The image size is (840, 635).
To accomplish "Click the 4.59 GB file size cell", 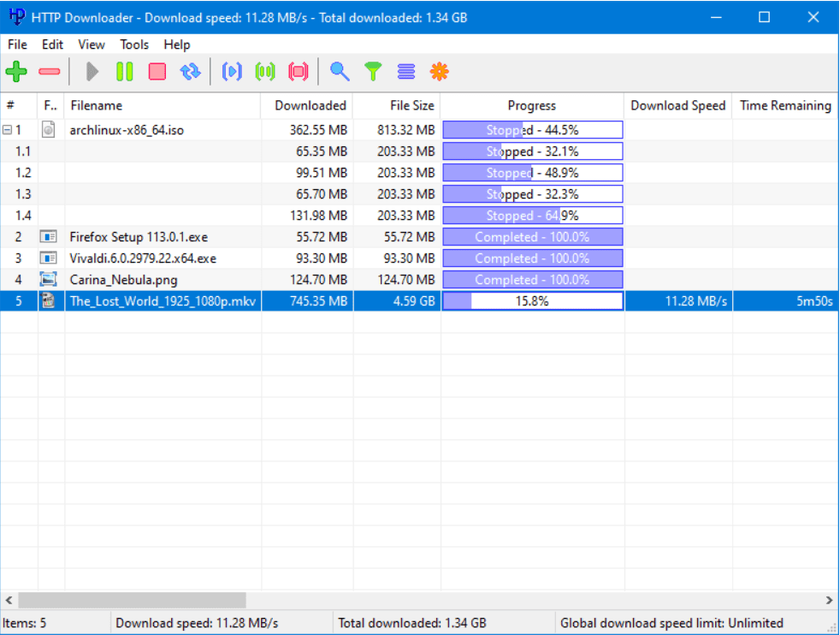I will (x=397, y=301).
